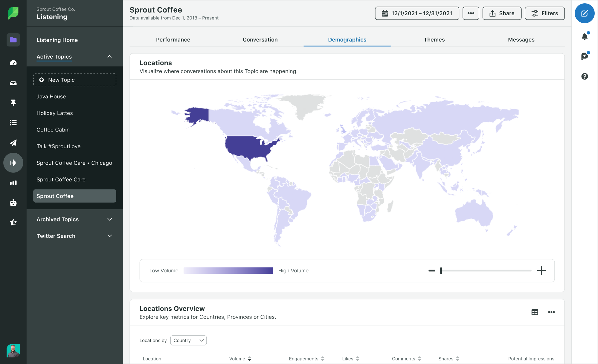This screenshot has height=364, width=598.
Task: Switch to the Performance tab
Action: click(x=173, y=39)
